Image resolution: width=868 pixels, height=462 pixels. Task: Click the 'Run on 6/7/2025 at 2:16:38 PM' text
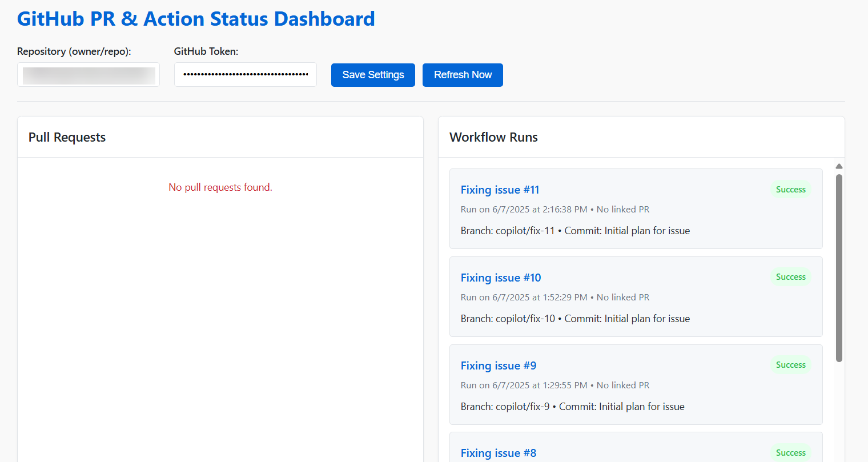click(524, 210)
